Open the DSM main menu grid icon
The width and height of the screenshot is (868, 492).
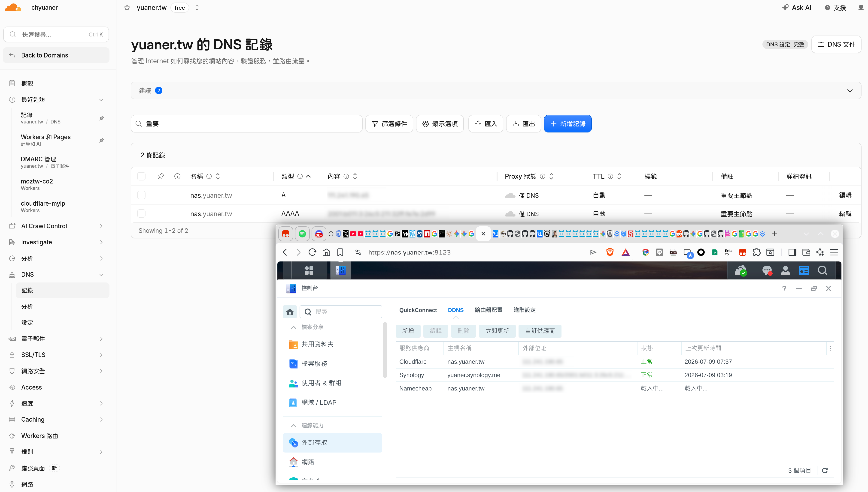coord(309,270)
